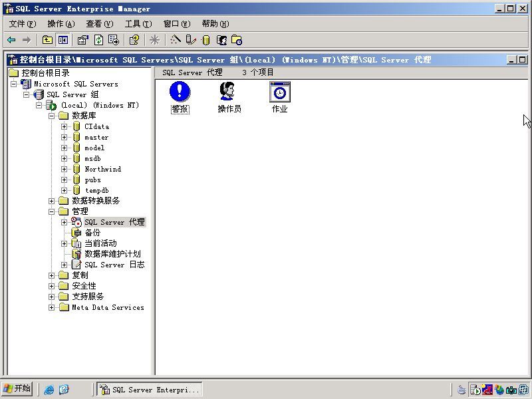Open the 文件(F) menu
The width and height of the screenshot is (532, 399).
pyautogui.click(x=23, y=24)
